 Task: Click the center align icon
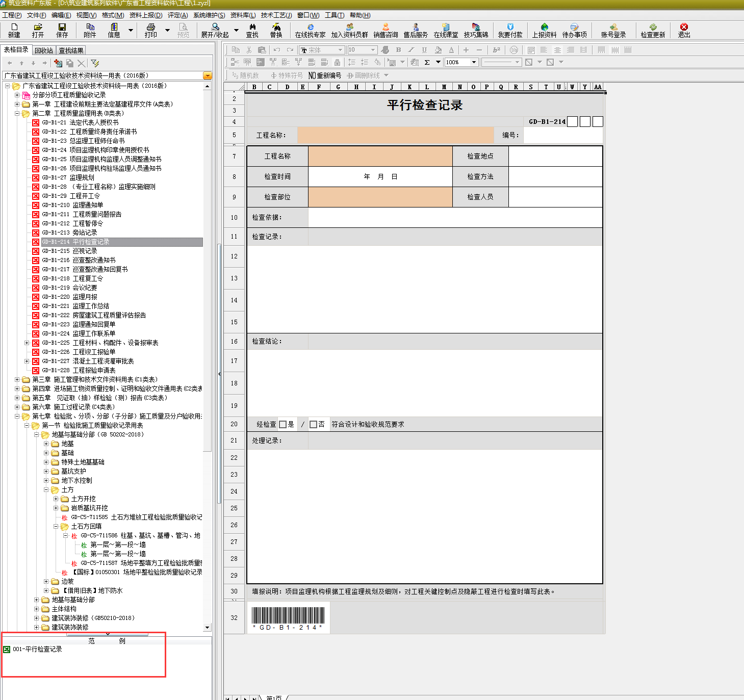557,49
